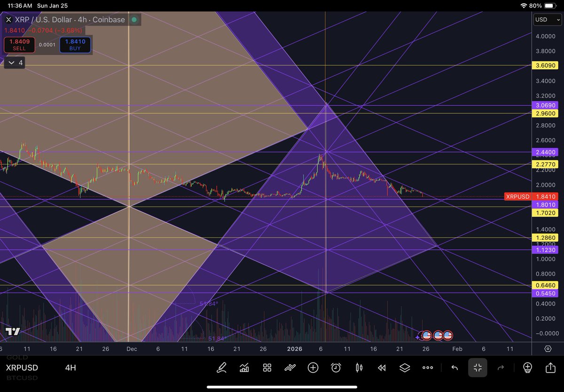The image size is (564, 392).
Task: Tap the BUY 1.8410 button
Action: point(75,45)
